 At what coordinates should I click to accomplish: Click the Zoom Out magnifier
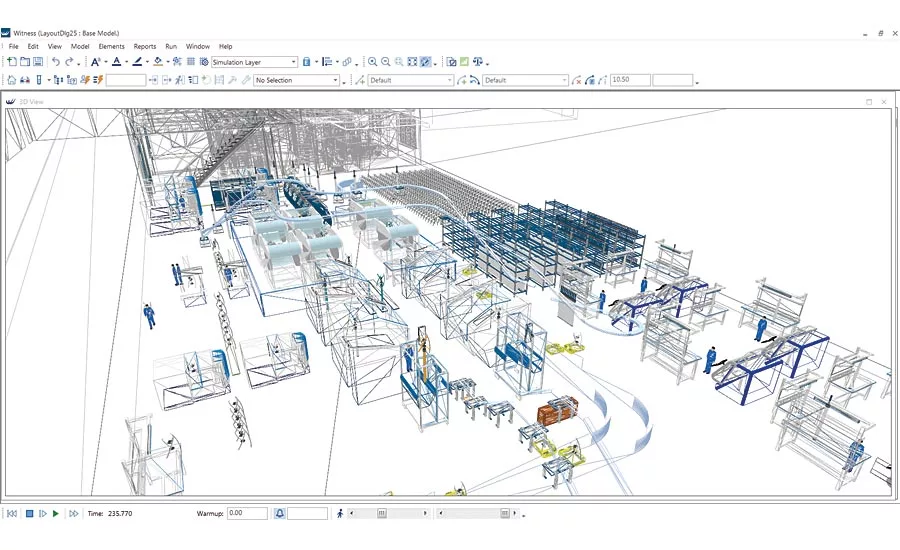click(x=386, y=61)
